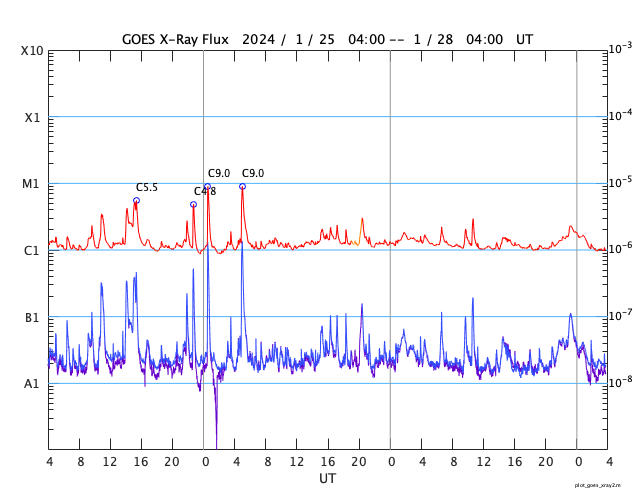Click the 10^-8 right-axis label
The height and width of the screenshot is (500, 640).
coord(621,381)
